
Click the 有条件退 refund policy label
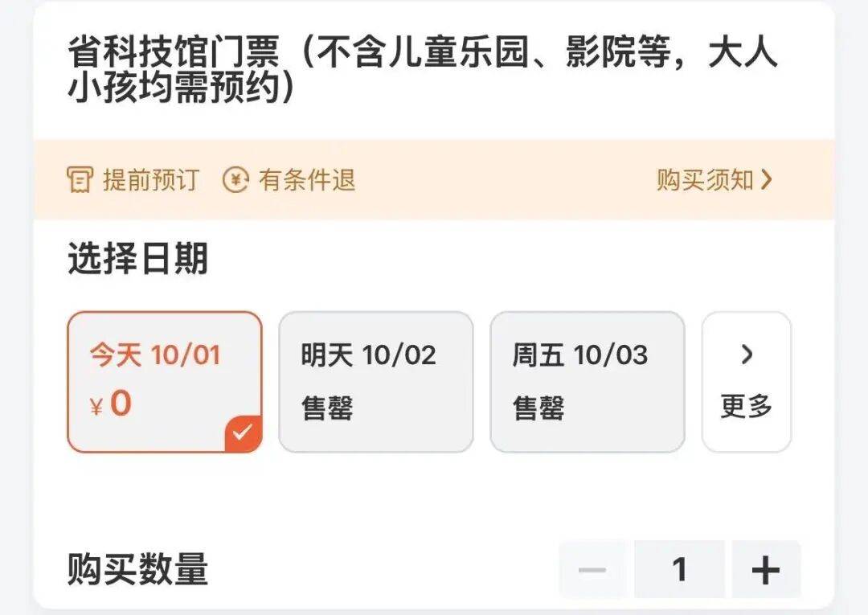tap(306, 180)
